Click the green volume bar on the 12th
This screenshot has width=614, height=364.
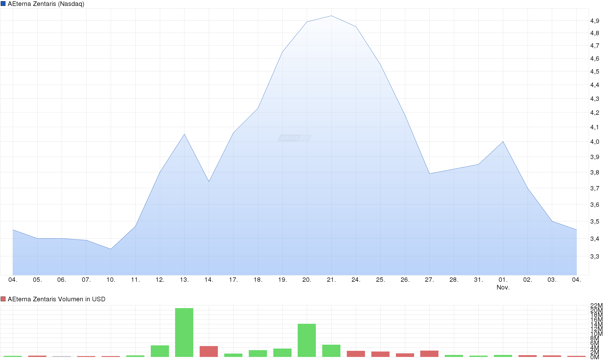160,351
